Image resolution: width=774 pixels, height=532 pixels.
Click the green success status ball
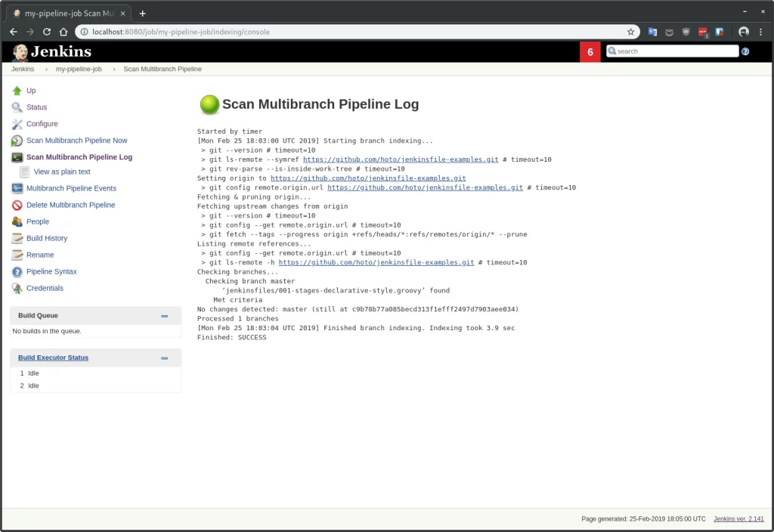click(x=209, y=104)
